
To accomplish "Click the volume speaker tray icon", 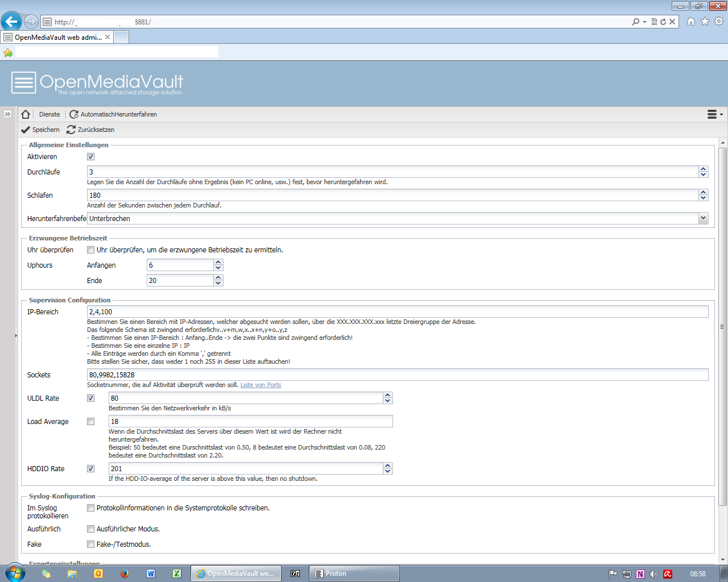I will [654, 574].
